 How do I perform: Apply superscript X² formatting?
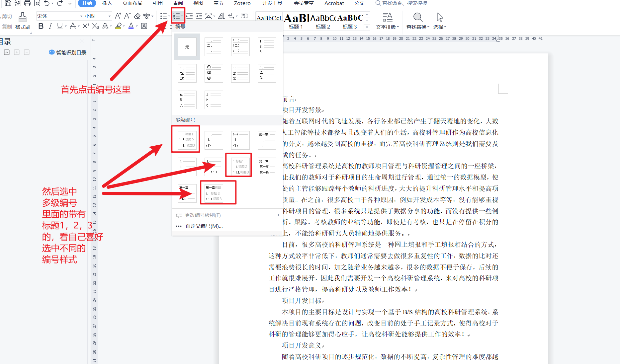pyautogui.click(x=86, y=26)
